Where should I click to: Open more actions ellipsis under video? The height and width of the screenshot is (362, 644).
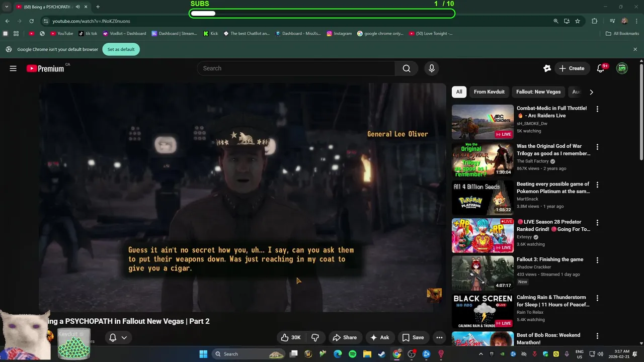(x=439, y=337)
